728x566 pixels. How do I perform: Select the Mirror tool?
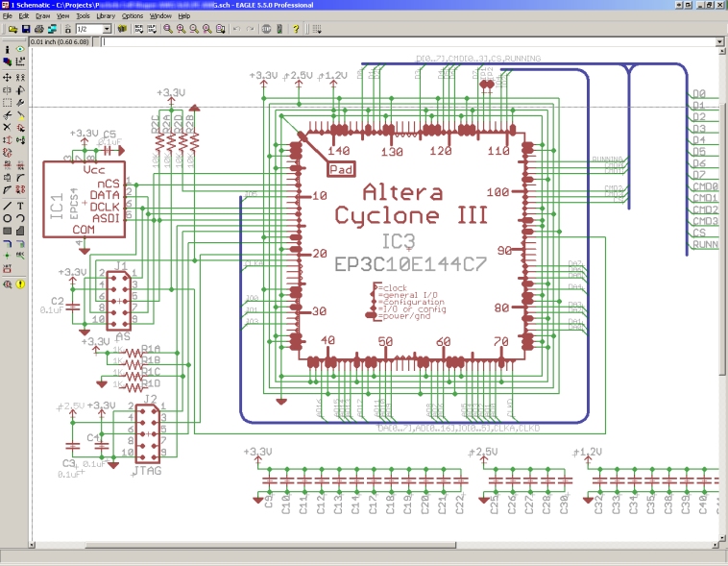coord(7,89)
